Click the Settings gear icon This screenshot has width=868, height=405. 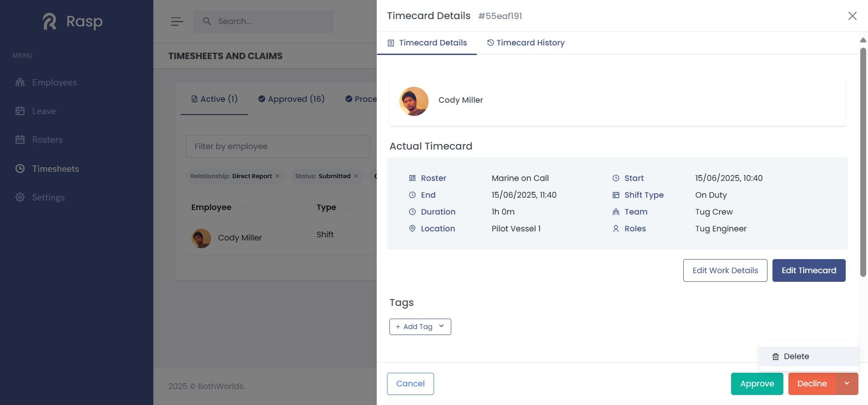(20, 197)
